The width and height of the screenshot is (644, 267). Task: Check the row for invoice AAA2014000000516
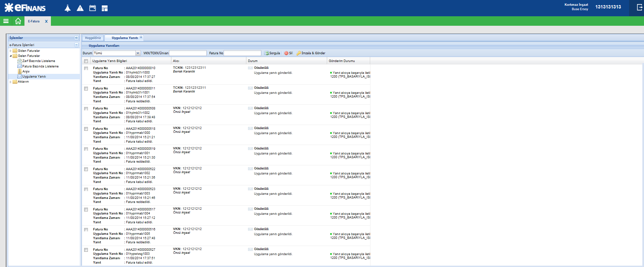(86, 230)
